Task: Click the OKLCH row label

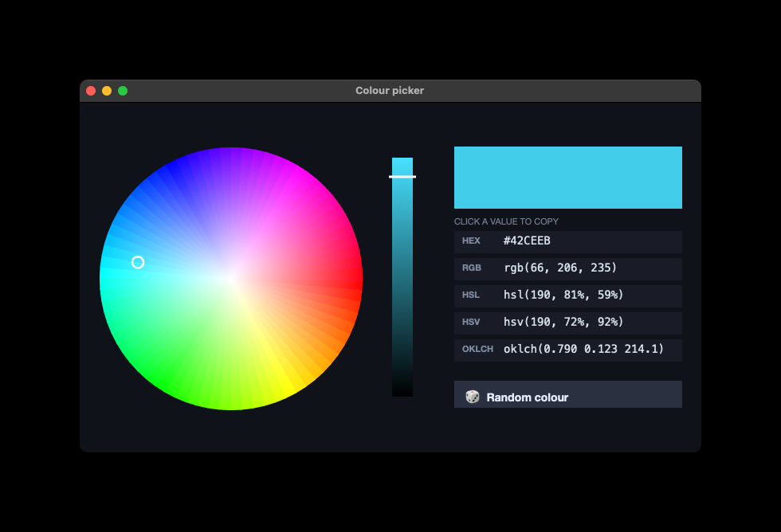Action: [477, 349]
